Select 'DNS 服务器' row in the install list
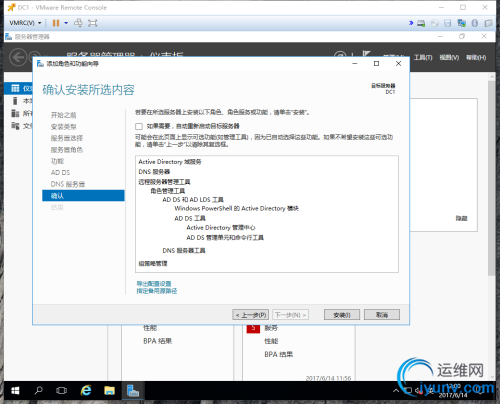500x404 pixels. pyautogui.click(x=154, y=172)
